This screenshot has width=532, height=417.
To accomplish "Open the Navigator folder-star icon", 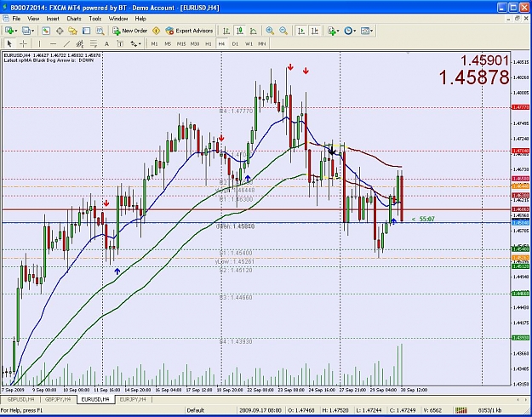I will click(x=72, y=31).
